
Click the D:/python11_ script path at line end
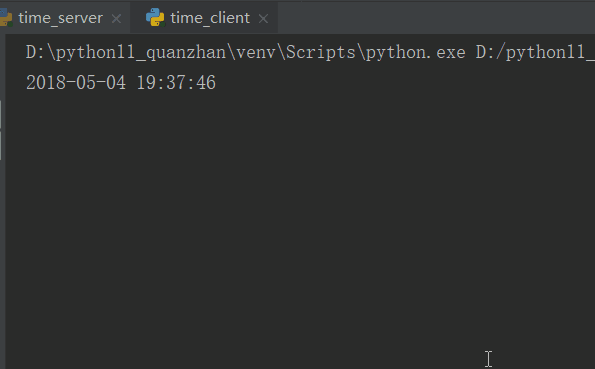(x=535, y=52)
